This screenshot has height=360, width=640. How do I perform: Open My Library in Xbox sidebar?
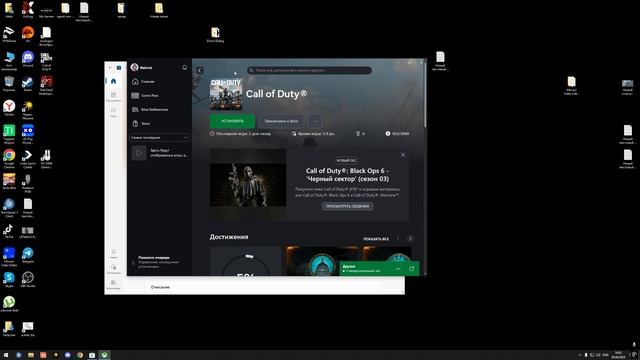click(159, 109)
